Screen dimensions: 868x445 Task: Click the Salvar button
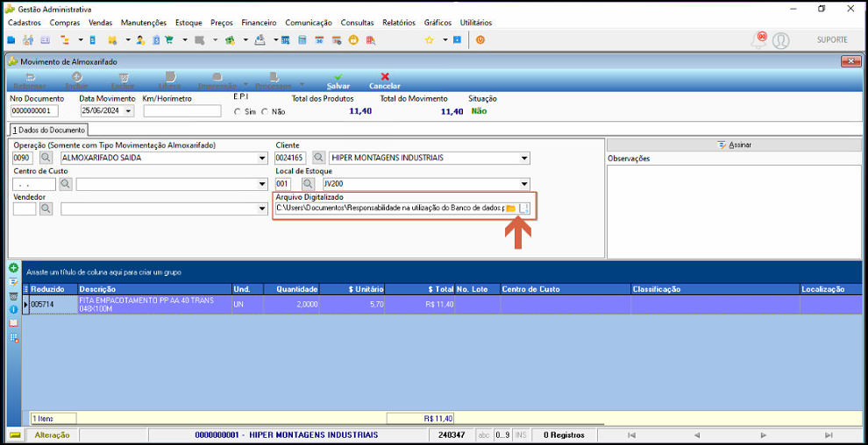coord(338,81)
